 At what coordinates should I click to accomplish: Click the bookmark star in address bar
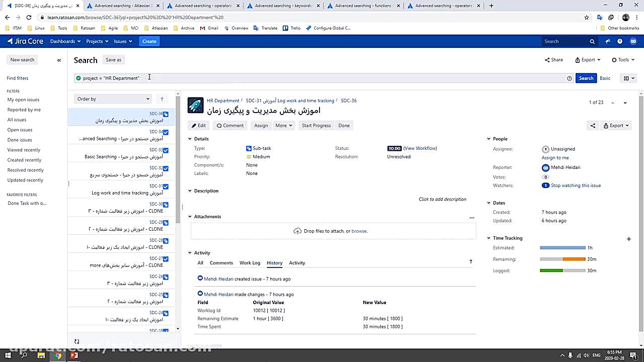tap(587, 17)
